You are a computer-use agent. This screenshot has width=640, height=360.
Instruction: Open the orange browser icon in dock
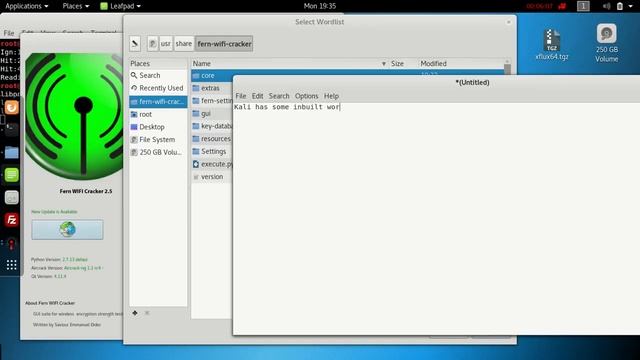point(11,108)
